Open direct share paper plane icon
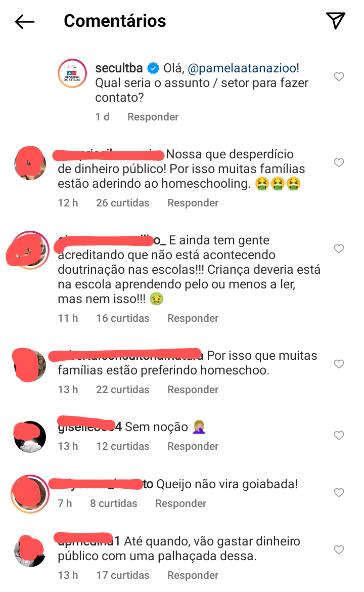The image size is (364, 592). (335, 20)
